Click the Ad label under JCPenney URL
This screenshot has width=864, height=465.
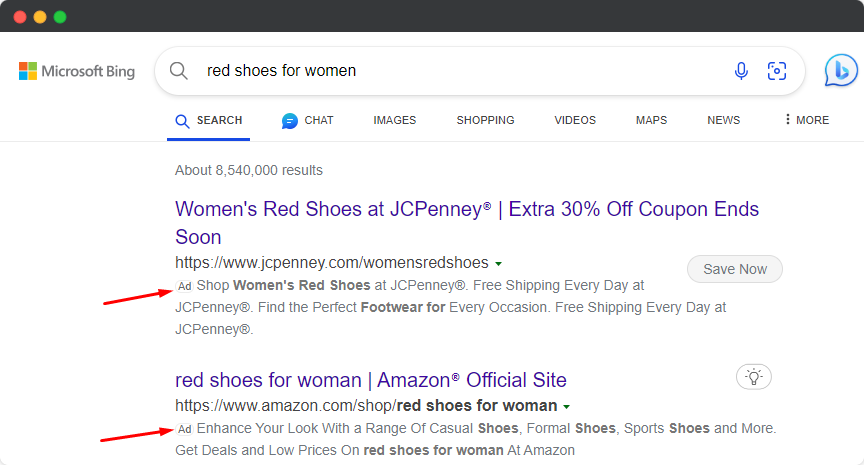pos(184,286)
